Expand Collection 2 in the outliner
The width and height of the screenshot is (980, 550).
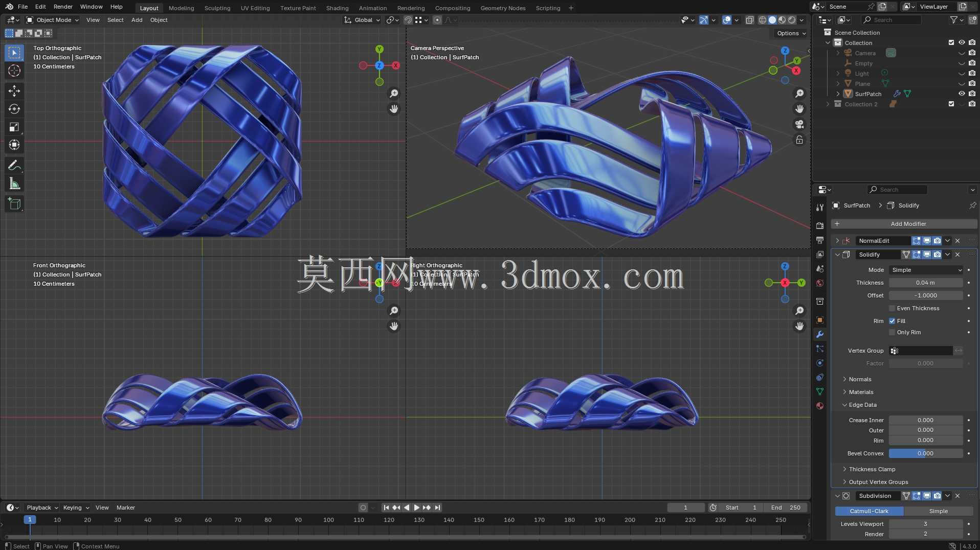[x=828, y=104]
